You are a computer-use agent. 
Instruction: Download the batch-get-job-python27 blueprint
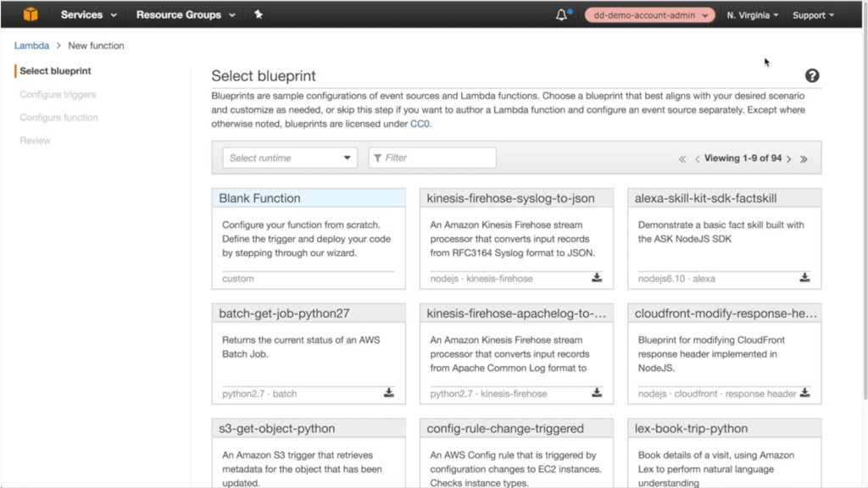click(388, 392)
